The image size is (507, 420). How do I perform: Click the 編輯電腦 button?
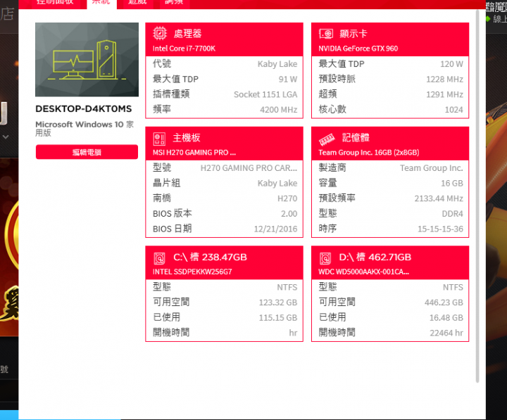point(87,152)
